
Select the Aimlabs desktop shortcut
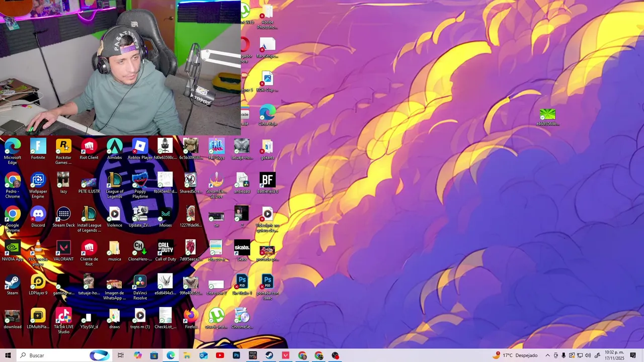tap(115, 149)
